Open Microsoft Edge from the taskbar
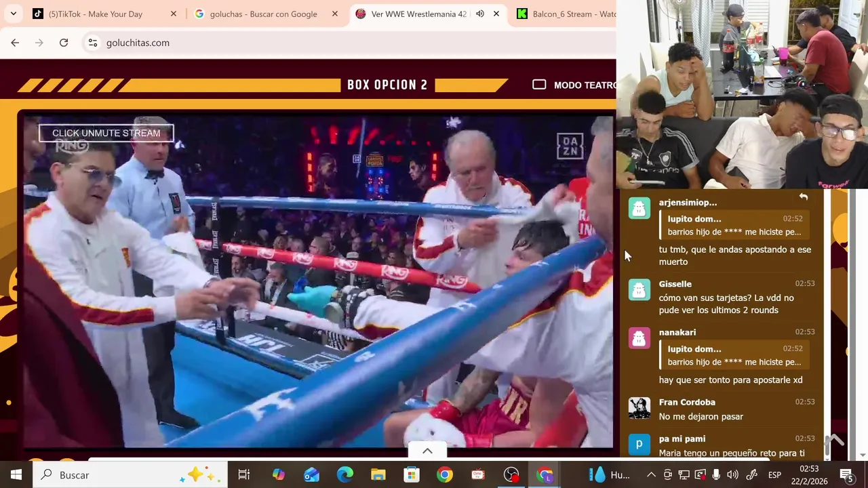Image resolution: width=868 pixels, height=488 pixels. [x=344, y=475]
